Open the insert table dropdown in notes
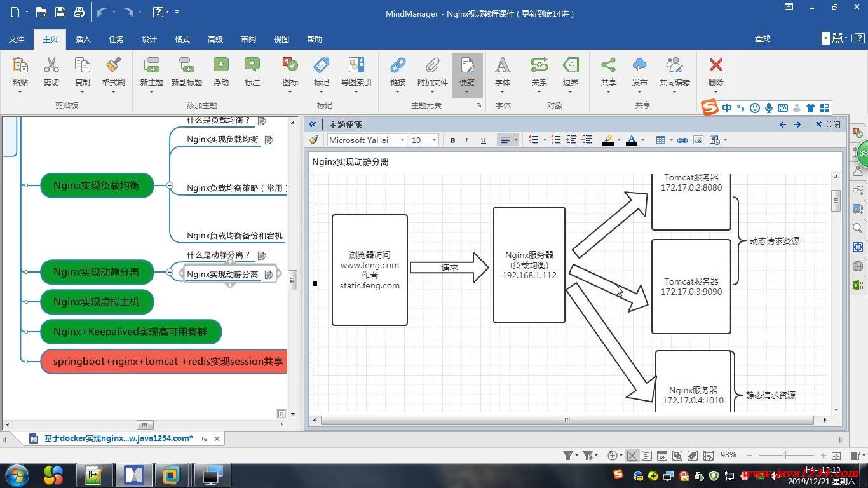 (x=671, y=140)
